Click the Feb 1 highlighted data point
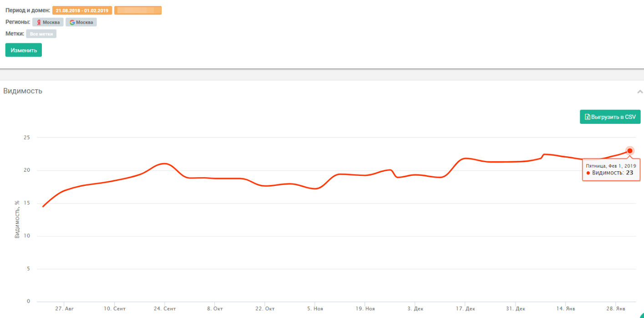The height and width of the screenshot is (318, 644). tap(630, 151)
